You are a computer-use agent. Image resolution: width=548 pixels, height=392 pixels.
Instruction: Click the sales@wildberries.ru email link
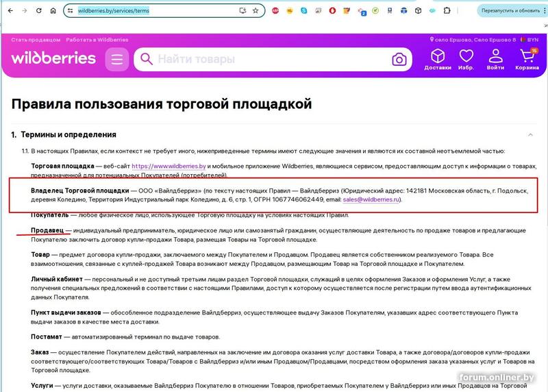[x=371, y=199]
